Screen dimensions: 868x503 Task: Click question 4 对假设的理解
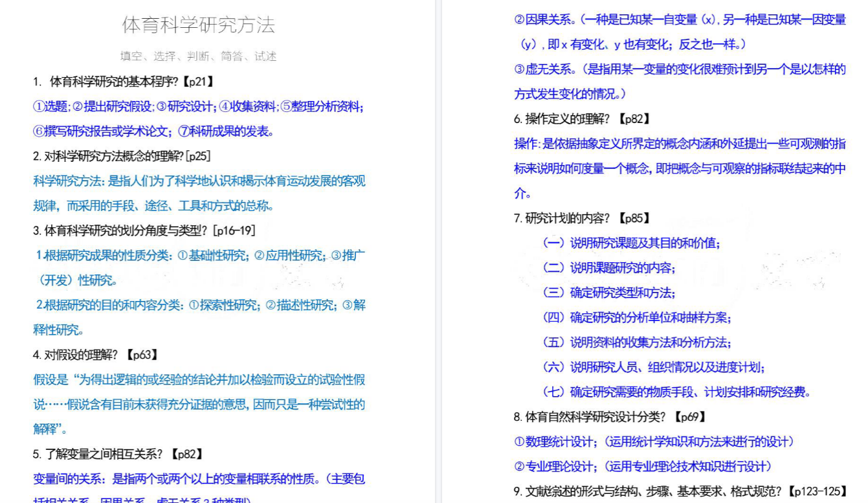point(96,355)
